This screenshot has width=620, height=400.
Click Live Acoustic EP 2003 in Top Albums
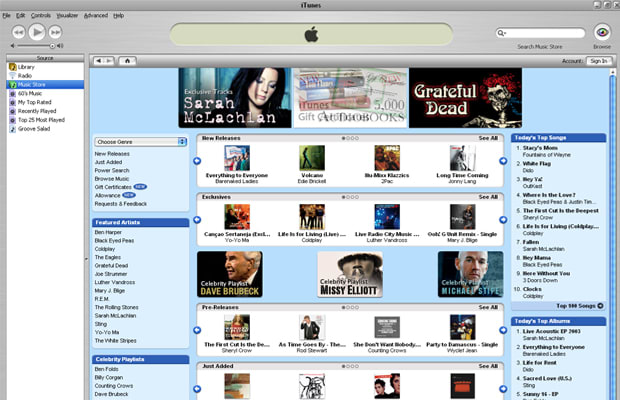[552, 331]
